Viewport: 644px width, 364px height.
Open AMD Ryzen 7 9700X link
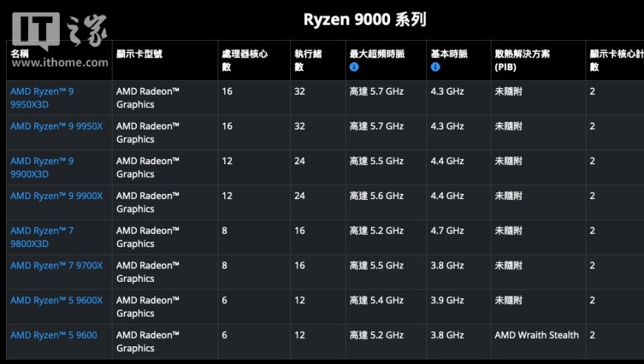57,266
